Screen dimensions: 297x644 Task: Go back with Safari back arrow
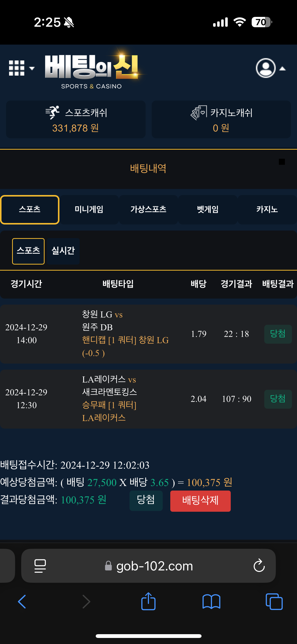click(x=22, y=601)
